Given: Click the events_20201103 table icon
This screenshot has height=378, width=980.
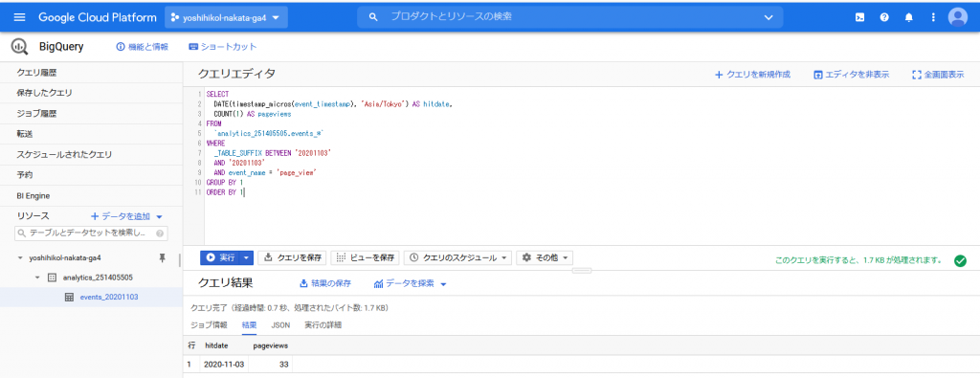Looking at the screenshot, I should 69,298.
